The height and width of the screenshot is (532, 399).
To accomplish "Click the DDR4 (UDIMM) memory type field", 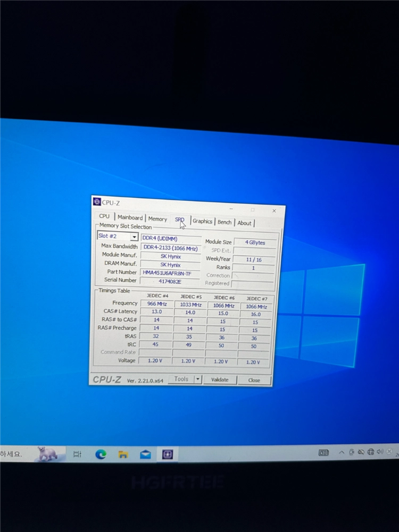I will [x=171, y=239].
